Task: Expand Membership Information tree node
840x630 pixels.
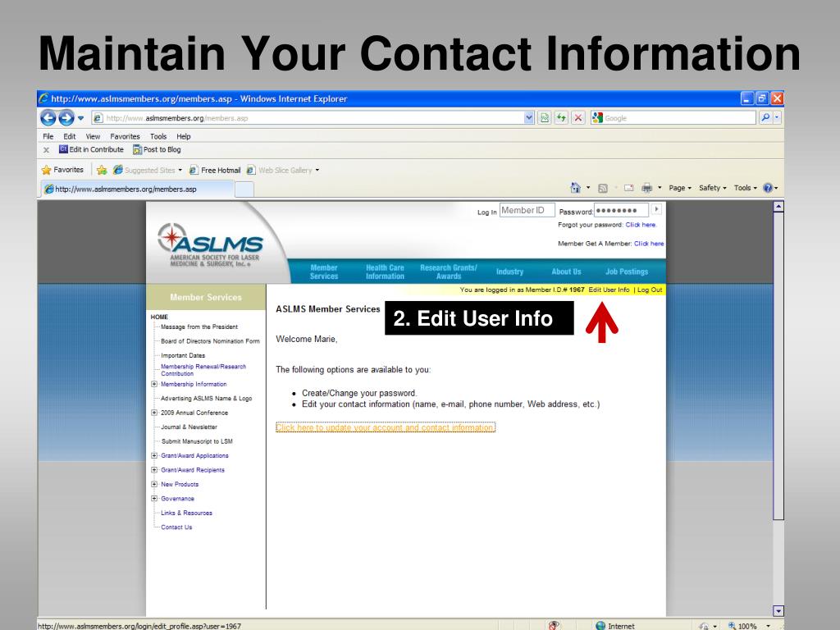Action: 154,384
